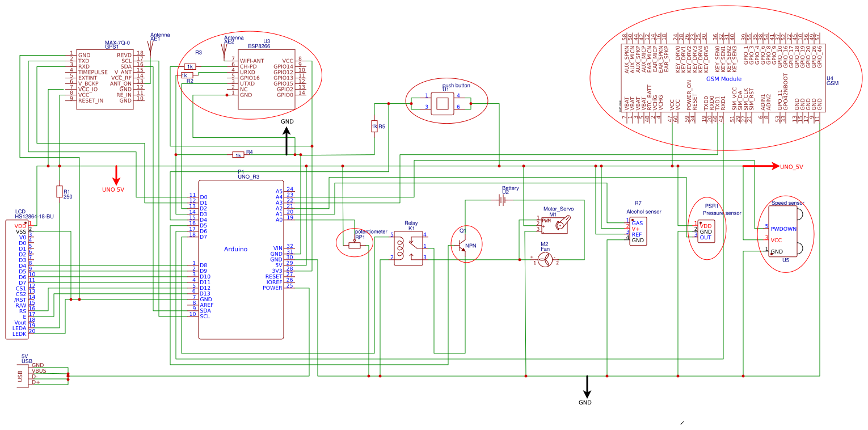868x430 pixels.
Task: Click the resistor R5 marked 1k
Action: (373, 125)
